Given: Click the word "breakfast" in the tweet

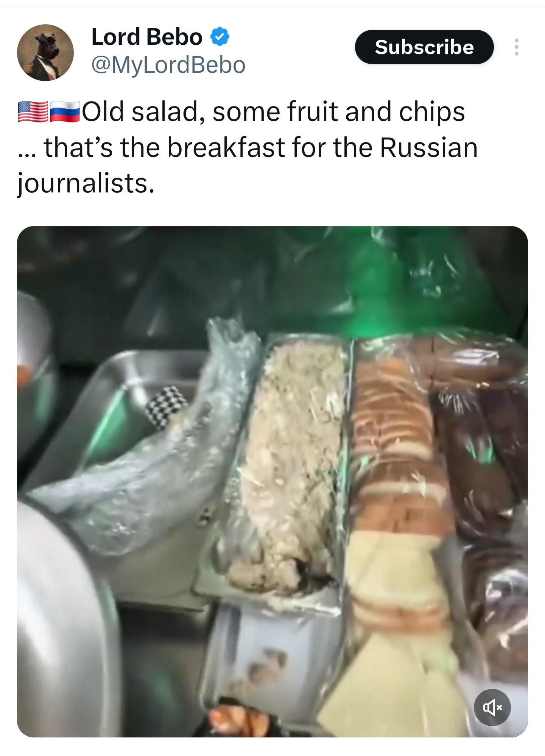Looking at the screenshot, I should 226,147.
